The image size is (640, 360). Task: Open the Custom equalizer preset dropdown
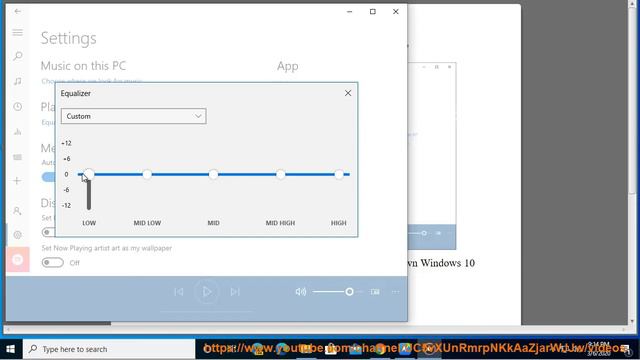coord(133,116)
